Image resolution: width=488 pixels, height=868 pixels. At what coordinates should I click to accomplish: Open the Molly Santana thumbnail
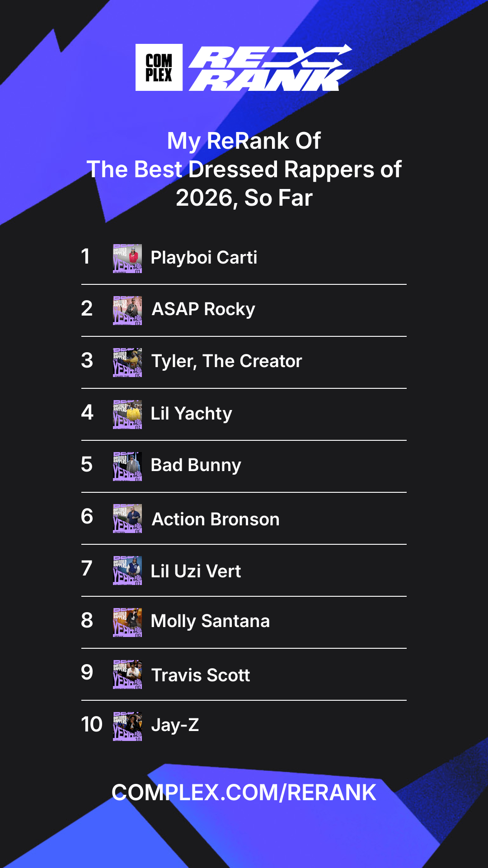(x=127, y=623)
